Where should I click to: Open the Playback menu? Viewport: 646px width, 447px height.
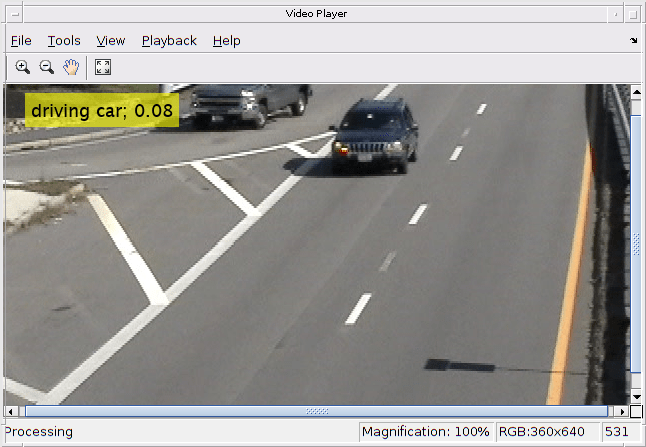point(169,41)
